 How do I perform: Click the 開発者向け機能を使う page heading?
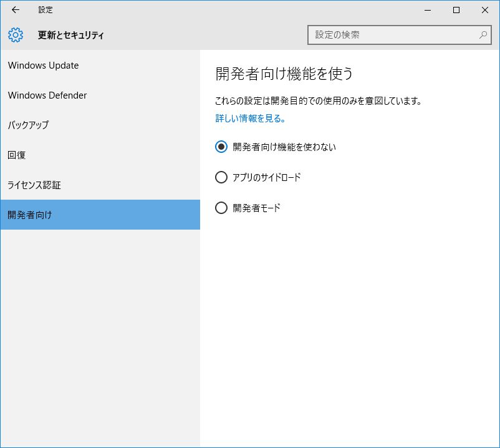click(284, 74)
